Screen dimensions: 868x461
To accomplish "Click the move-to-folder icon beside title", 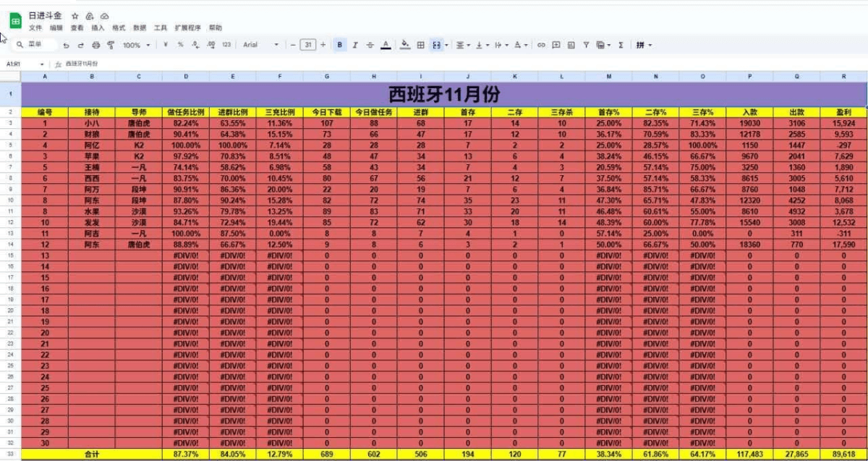I will pos(90,15).
